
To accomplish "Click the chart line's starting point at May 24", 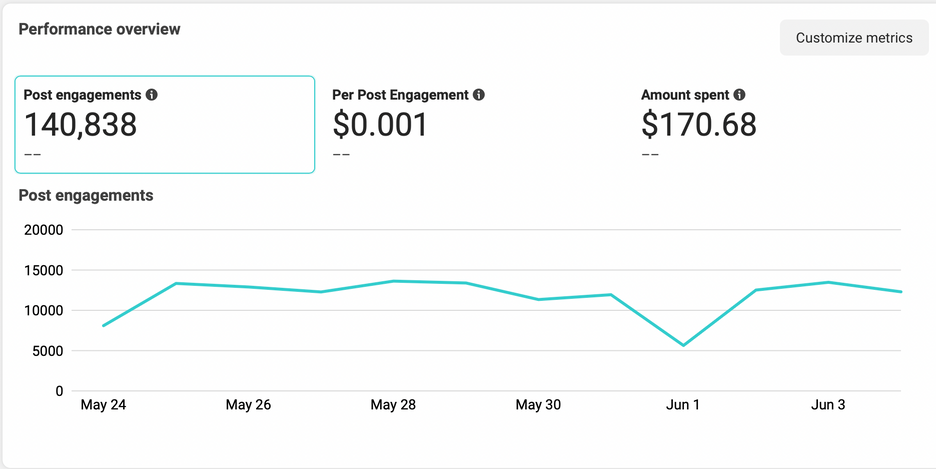I will tap(104, 326).
